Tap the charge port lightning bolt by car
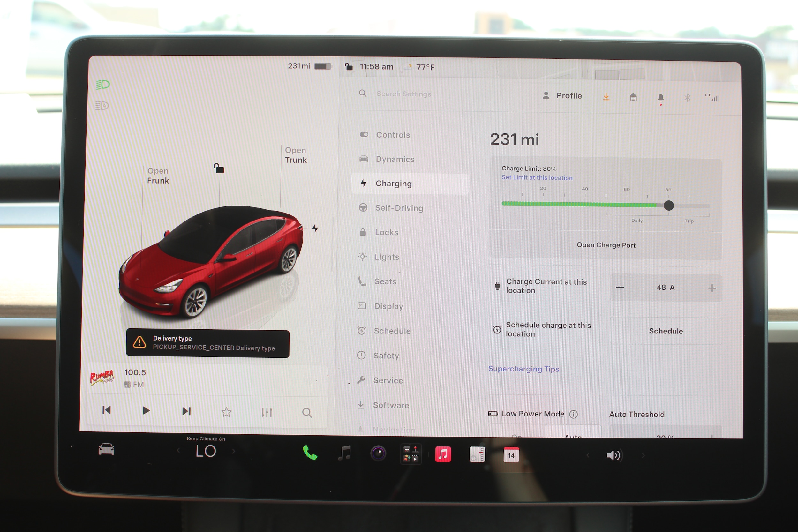Screen dimensions: 798x532 (315, 228)
